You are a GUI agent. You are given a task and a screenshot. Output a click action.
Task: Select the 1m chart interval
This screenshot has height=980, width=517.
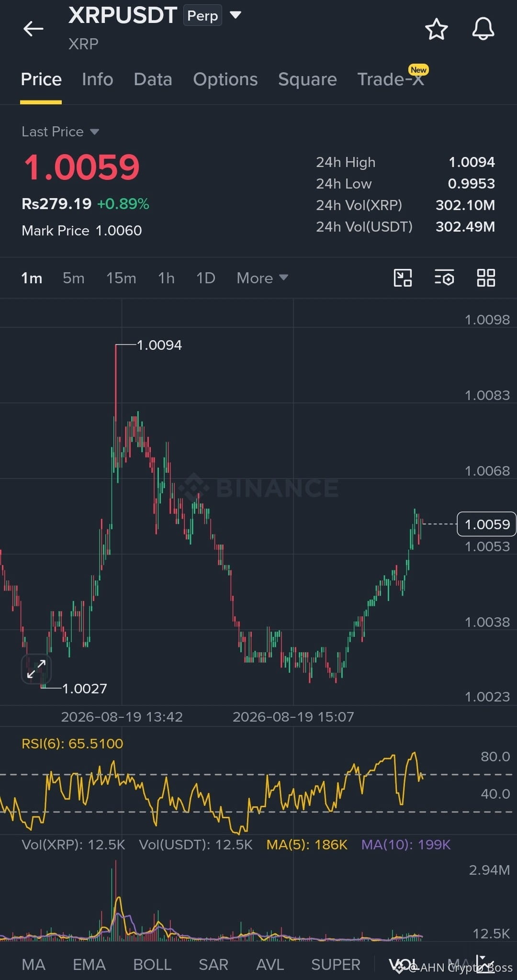point(32,278)
